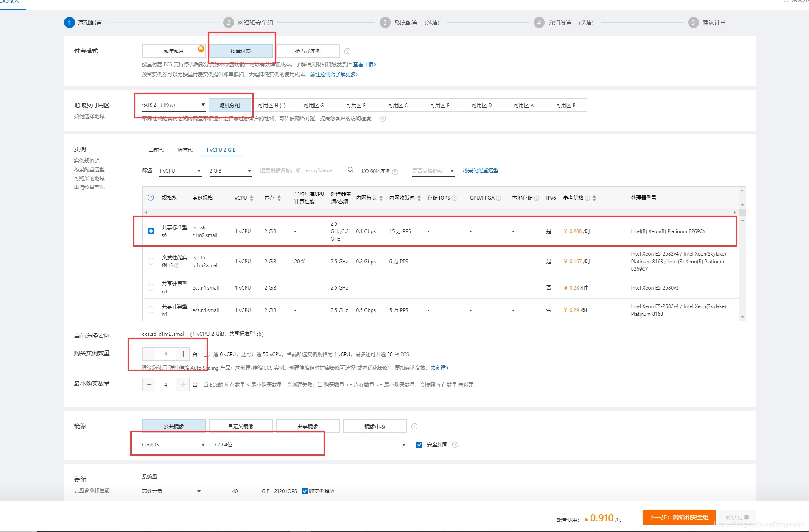Select the 包年包月 payment mode

[x=174, y=51]
